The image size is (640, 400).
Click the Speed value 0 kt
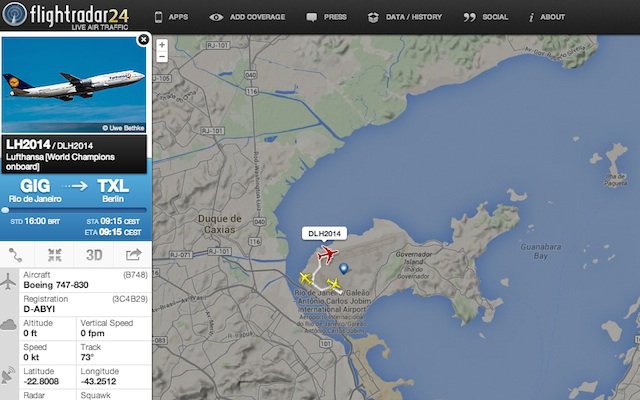(x=31, y=358)
